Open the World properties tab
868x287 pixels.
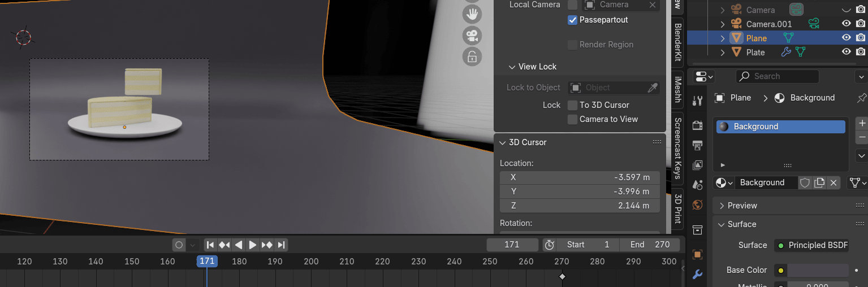pos(698,205)
